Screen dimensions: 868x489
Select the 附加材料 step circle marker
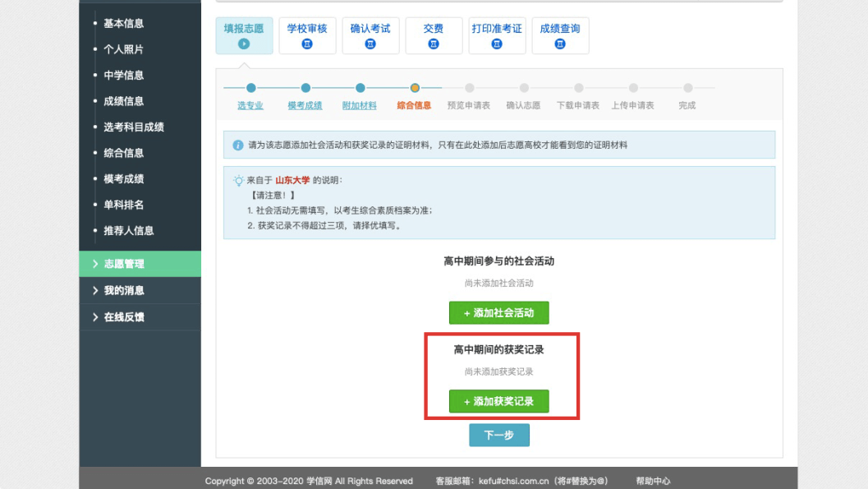click(x=361, y=87)
